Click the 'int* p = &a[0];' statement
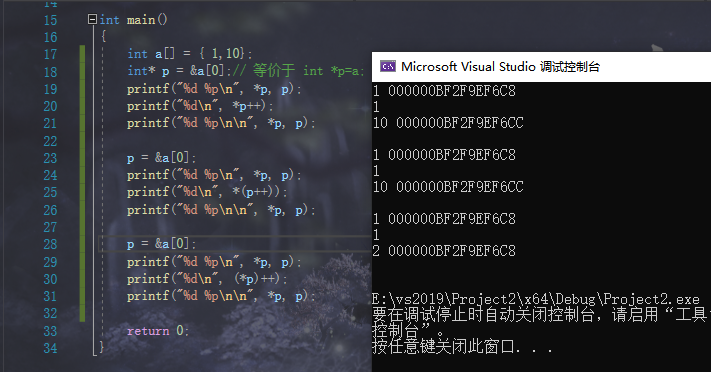This screenshot has height=372, width=711. click(179, 71)
